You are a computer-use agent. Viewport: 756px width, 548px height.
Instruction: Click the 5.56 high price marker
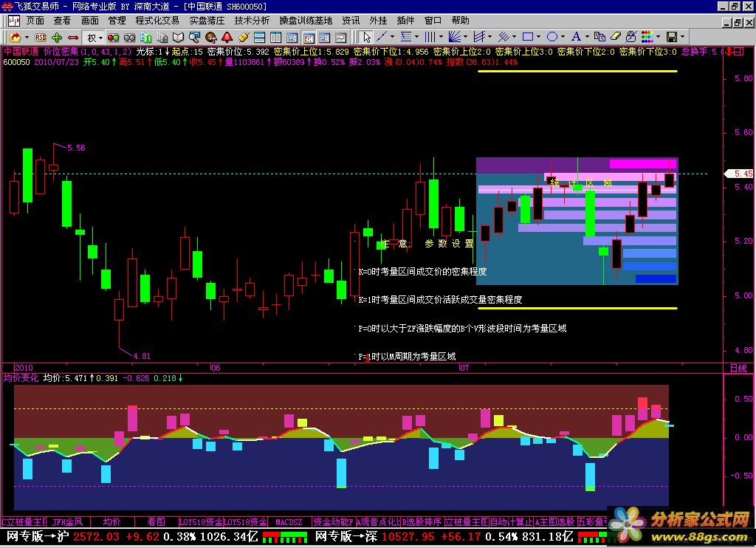tap(76, 148)
